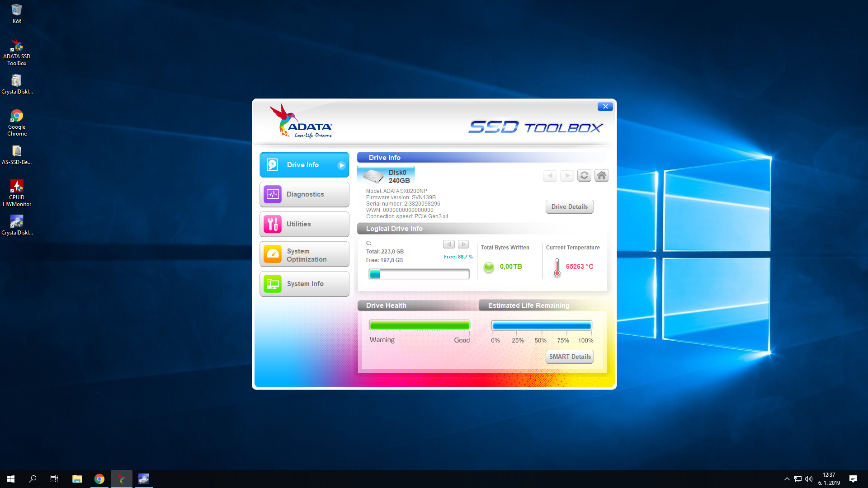Click the WWN: 0000000000000000 text

[400, 210]
